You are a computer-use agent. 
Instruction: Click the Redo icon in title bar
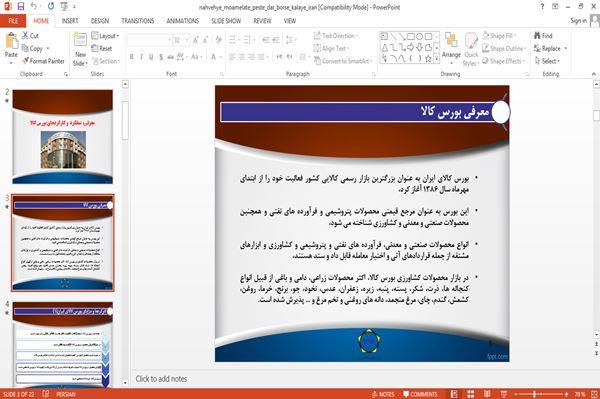(x=51, y=6)
